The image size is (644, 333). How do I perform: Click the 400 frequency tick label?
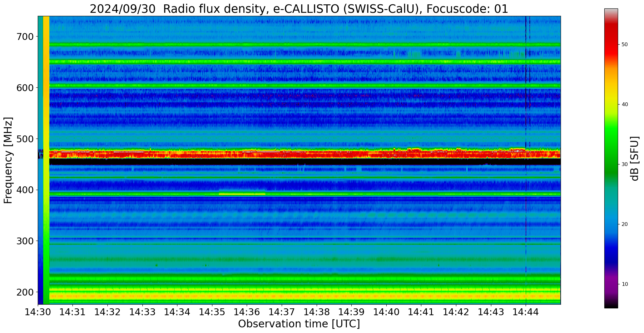click(25, 190)
